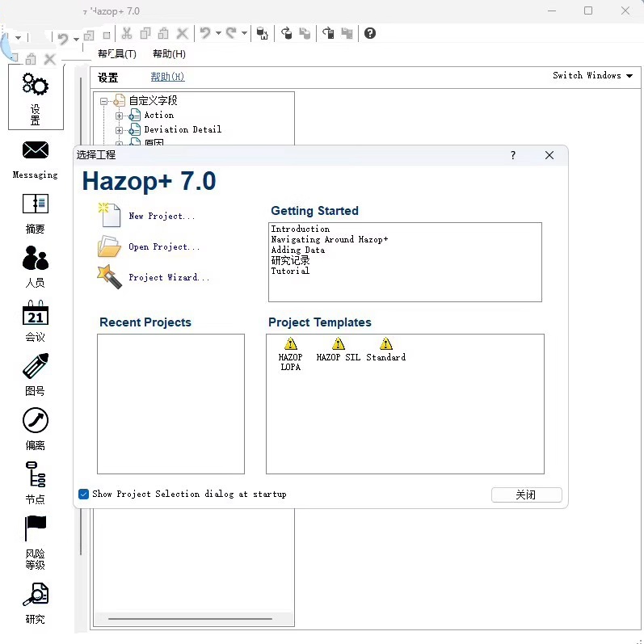Open the 节点 nodes sidebar item

pos(36,483)
